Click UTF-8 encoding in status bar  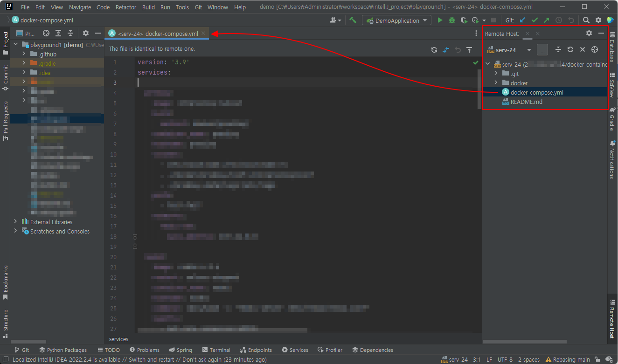tap(505, 359)
